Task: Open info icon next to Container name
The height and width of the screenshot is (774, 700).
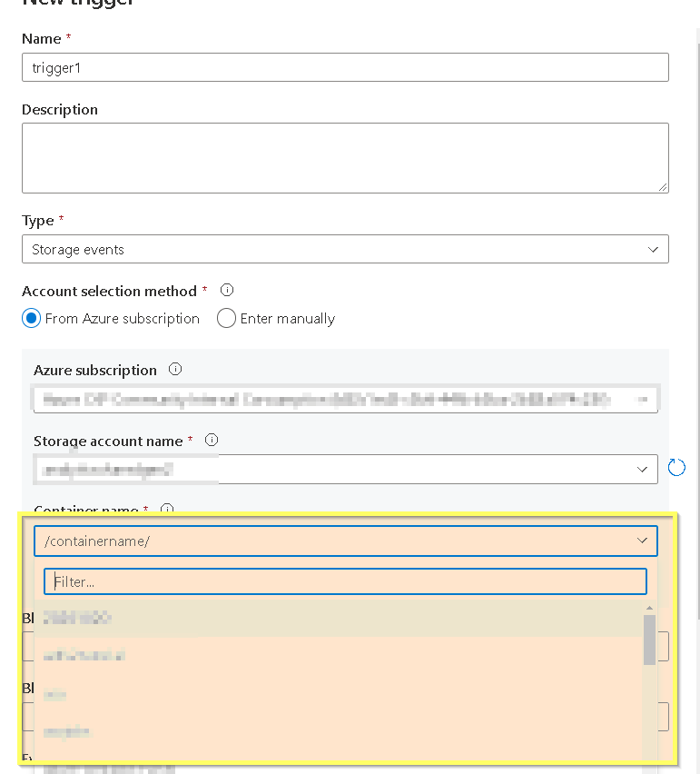Action: click(x=167, y=509)
